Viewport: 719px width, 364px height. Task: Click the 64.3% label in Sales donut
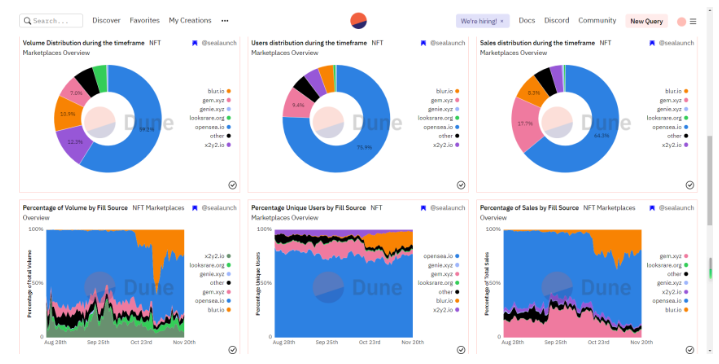(x=602, y=136)
